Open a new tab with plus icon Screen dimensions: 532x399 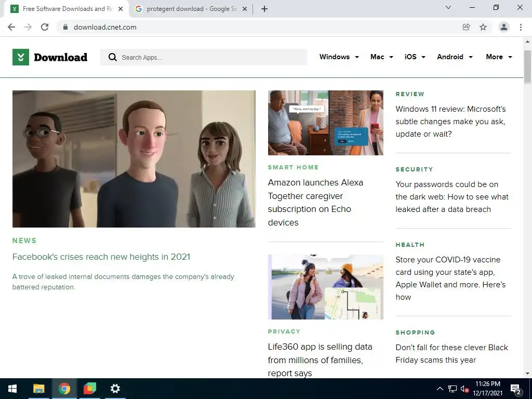(264, 9)
